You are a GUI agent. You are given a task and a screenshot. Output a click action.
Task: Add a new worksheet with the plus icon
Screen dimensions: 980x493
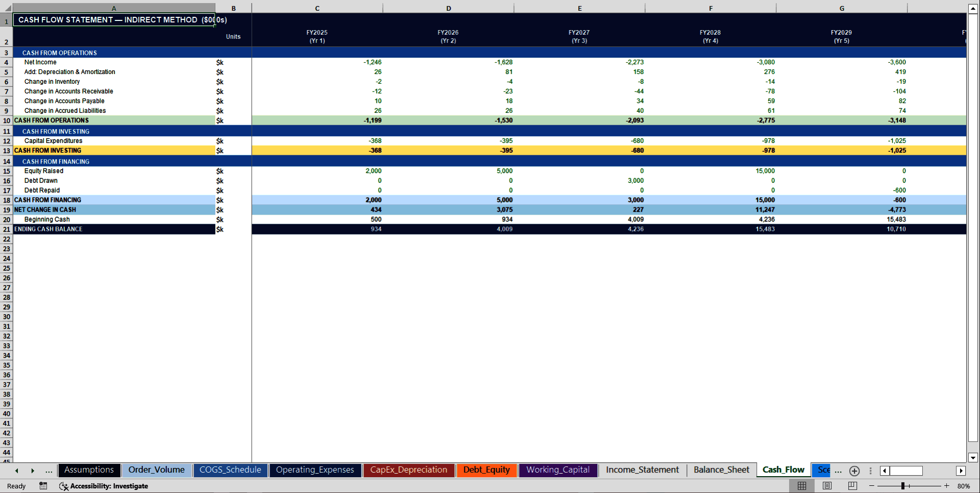(x=854, y=471)
